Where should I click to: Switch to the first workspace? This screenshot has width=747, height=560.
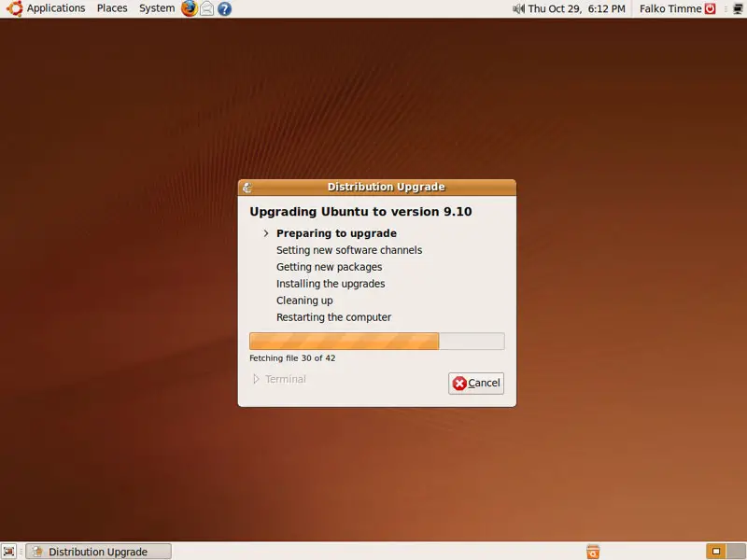click(716, 552)
